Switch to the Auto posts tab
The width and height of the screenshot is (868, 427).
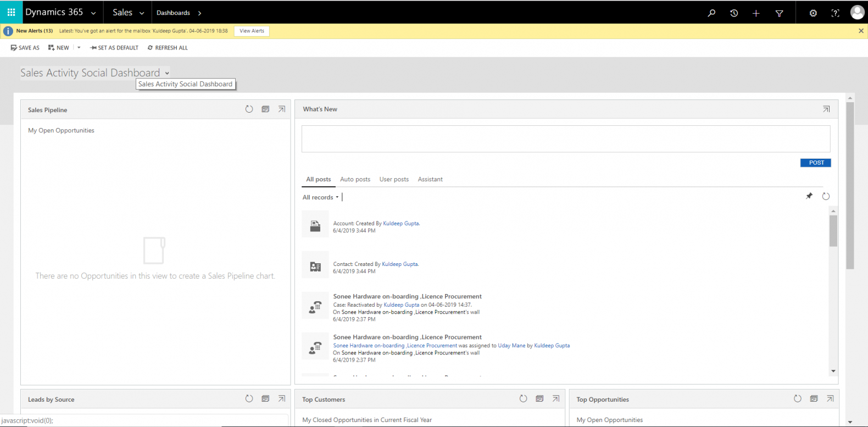tap(355, 179)
